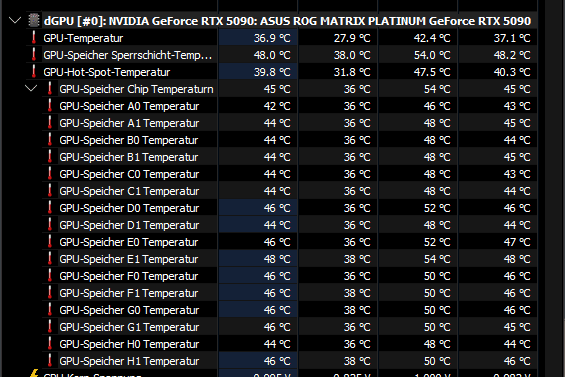565x377 pixels.
Task: Click Hot-Spot average value 40.3 °C
Action: pyautogui.click(x=512, y=72)
